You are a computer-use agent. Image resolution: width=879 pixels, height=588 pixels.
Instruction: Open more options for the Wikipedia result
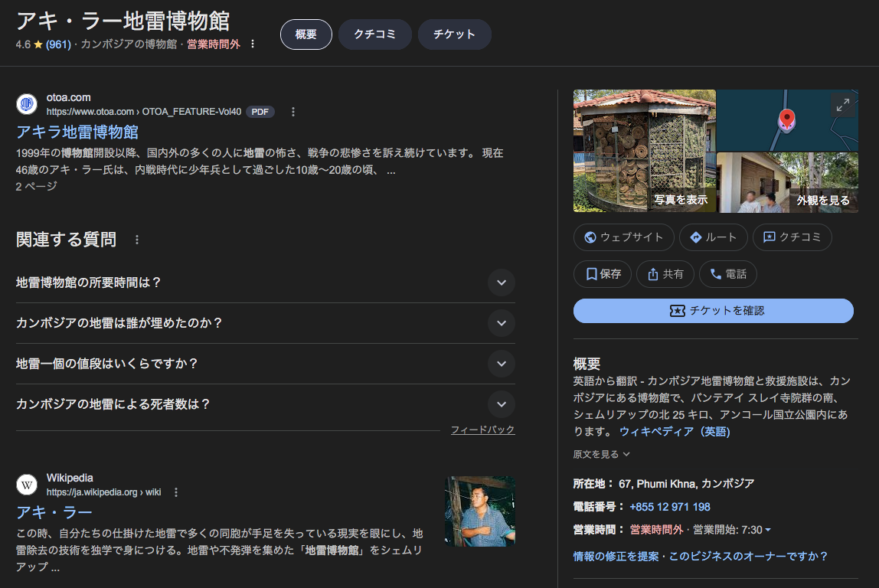(x=175, y=492)
